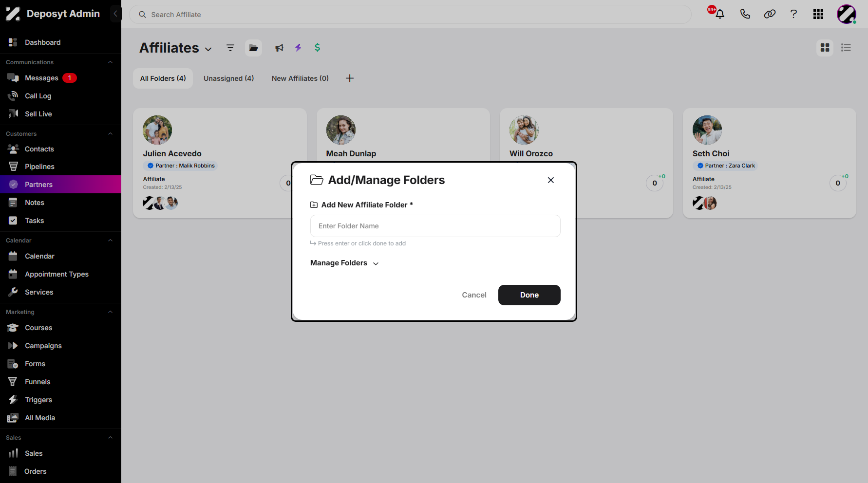Click the Enter Folder Name field
This screenshot has width=868, height=483.
tap(435, 226)
